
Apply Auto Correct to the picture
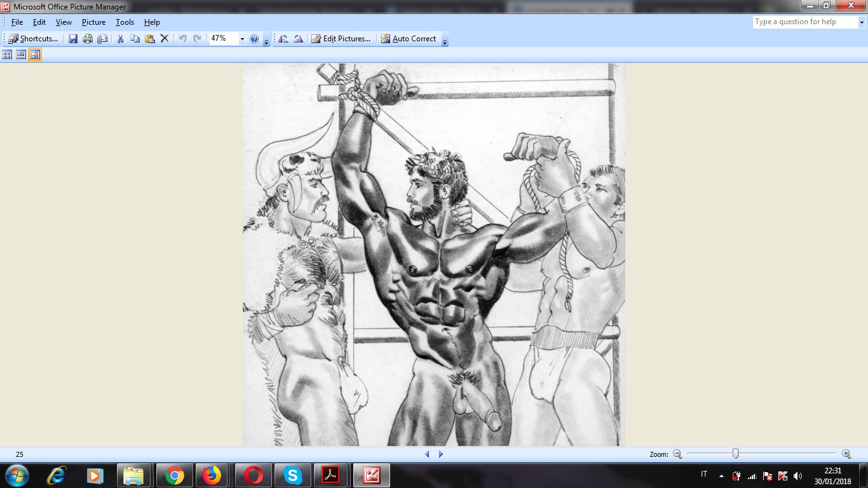click(409, 39)
